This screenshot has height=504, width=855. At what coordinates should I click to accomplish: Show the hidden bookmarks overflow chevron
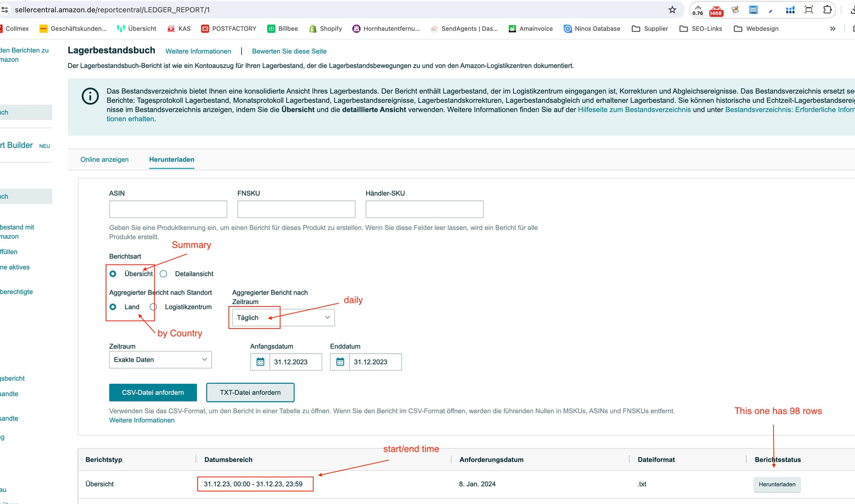point(832,28)
